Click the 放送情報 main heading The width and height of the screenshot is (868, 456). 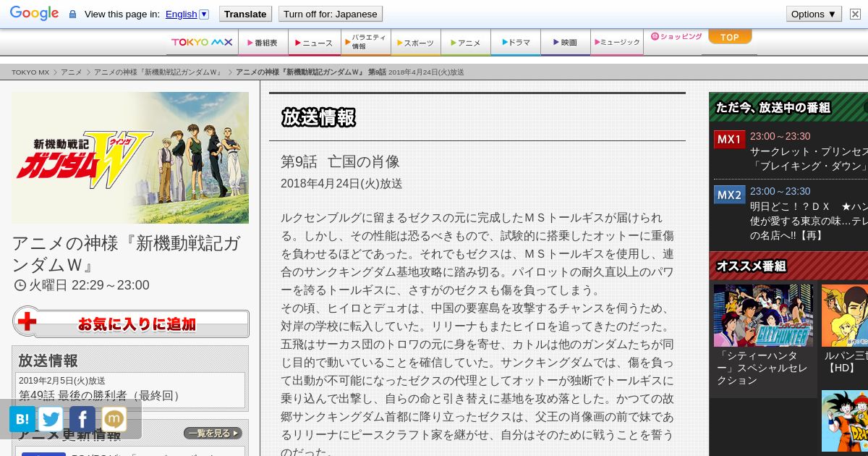tap(318, 117)
